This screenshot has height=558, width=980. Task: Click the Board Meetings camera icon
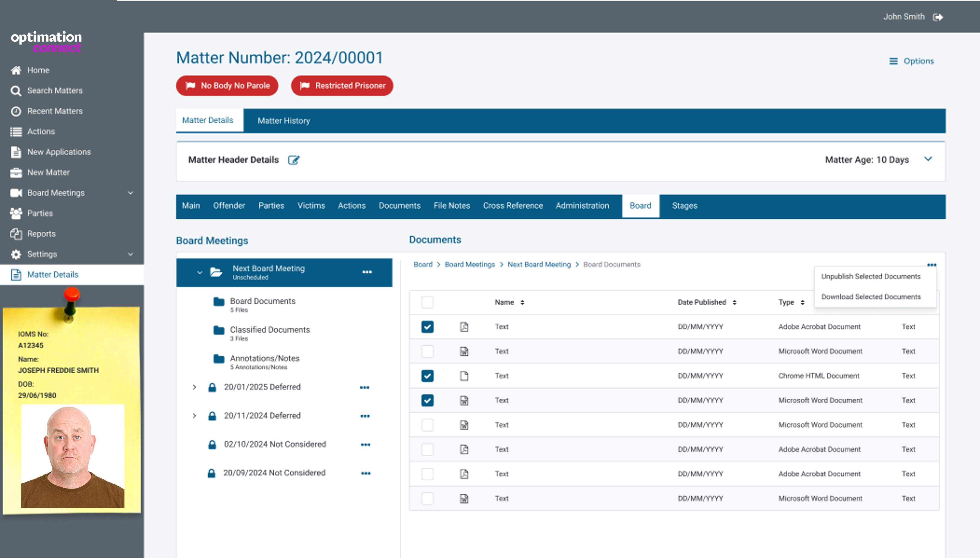(x=16, y=193)
